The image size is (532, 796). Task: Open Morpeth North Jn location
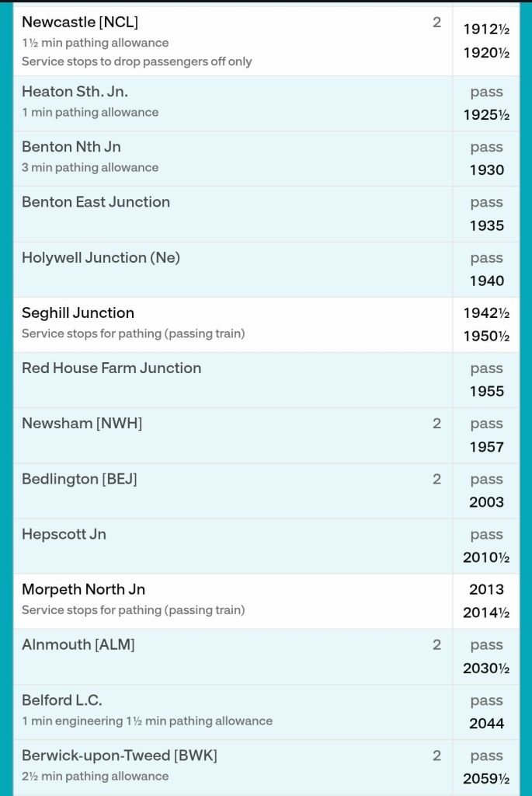pyautogui.click(x=83, y=589)
